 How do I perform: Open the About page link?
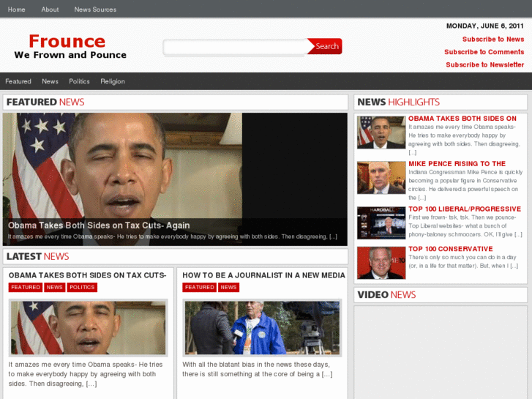point(50,10)
